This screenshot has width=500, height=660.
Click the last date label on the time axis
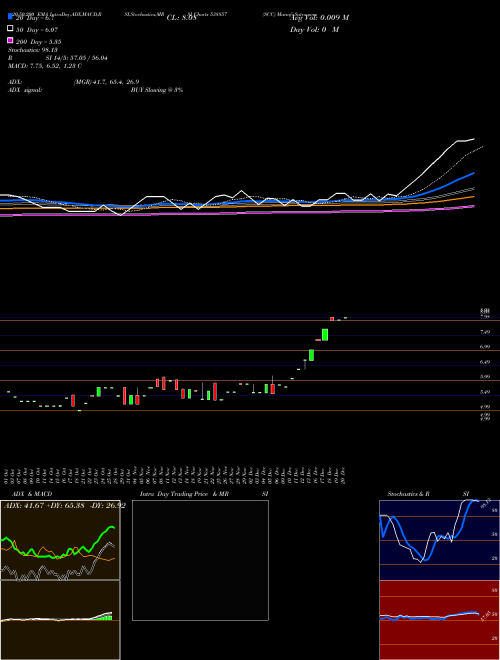coord(343,475)
